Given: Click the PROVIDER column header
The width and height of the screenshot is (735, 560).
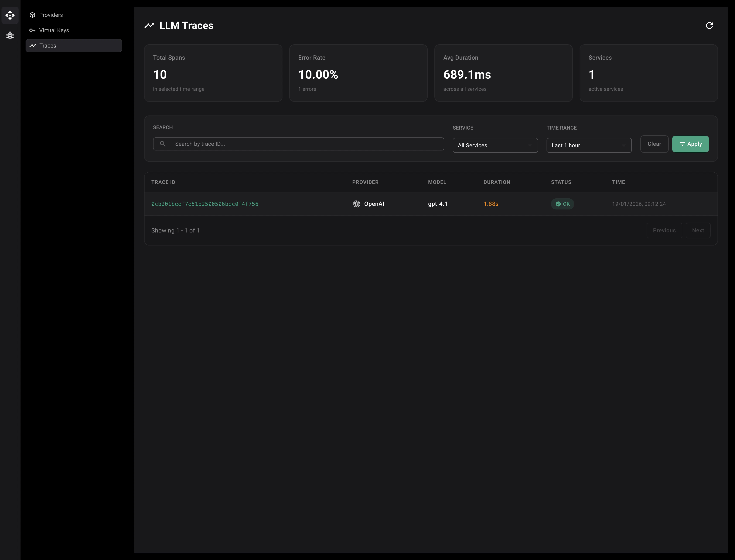Looking at the screenshot, I should (x=365, y=182).
